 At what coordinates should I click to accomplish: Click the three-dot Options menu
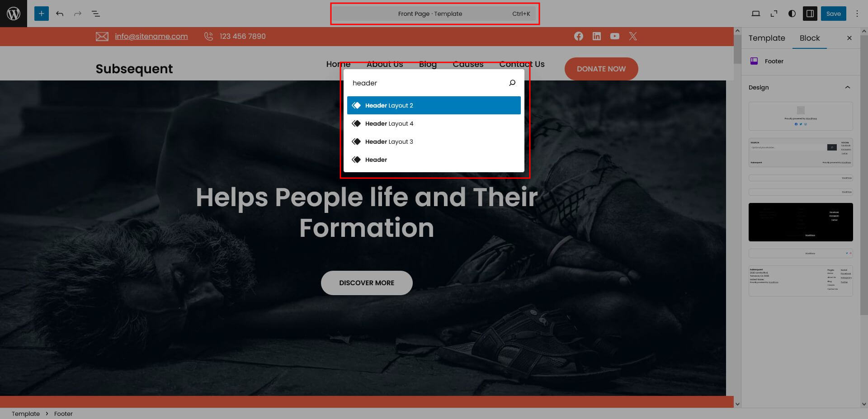coord(857,14)
